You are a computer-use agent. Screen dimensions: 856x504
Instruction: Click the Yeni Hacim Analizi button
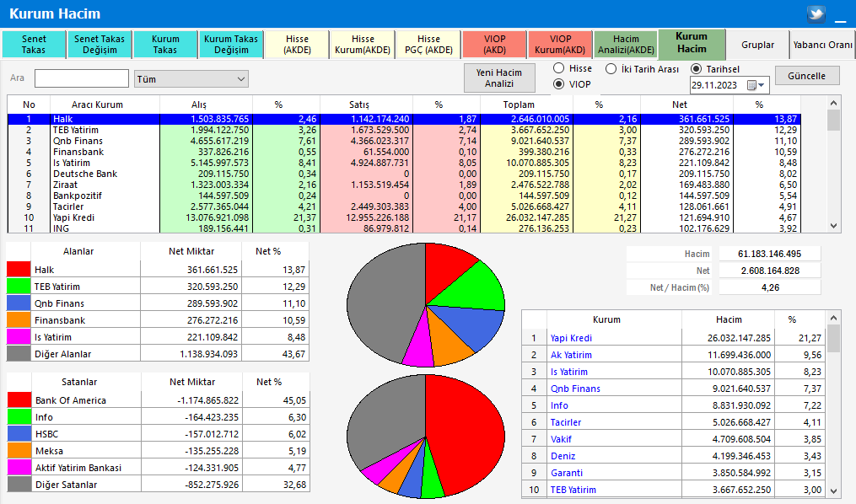coord(499,78)
